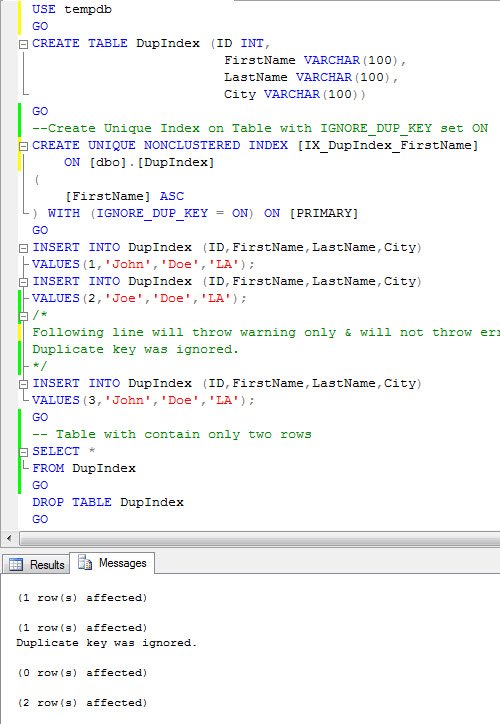Click '(0 row(s) affected)' message
This screenshot has width=500, height=724.
coord(82,673)
